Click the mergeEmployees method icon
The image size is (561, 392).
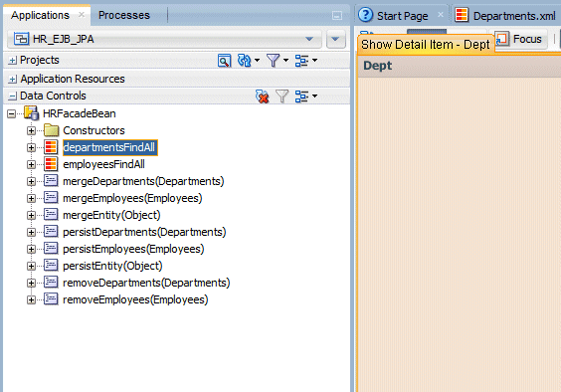51,197
